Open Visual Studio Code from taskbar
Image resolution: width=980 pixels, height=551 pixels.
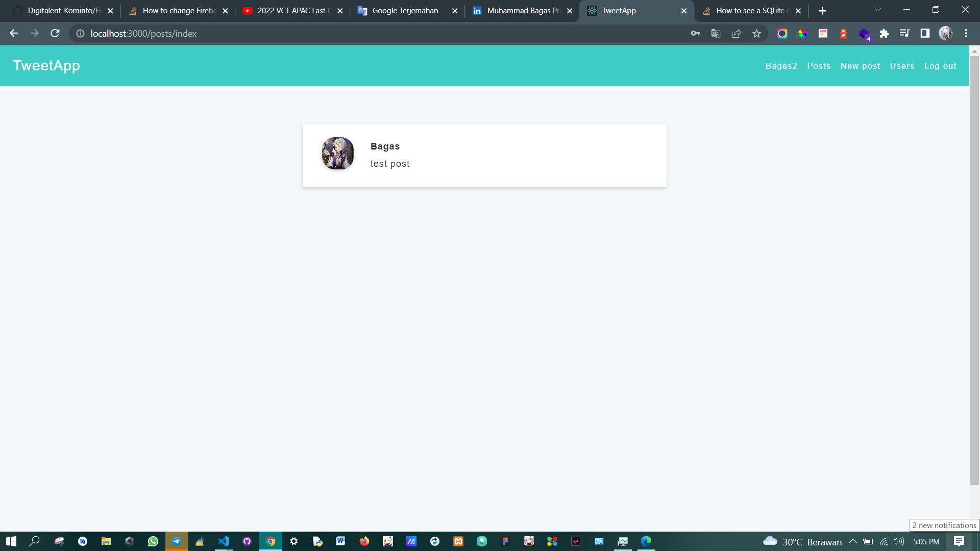(x=224, y=541)
